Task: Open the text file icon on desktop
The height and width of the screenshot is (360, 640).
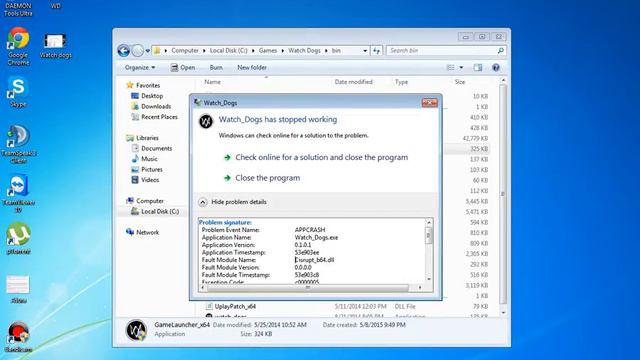Action: click(18, 289)
